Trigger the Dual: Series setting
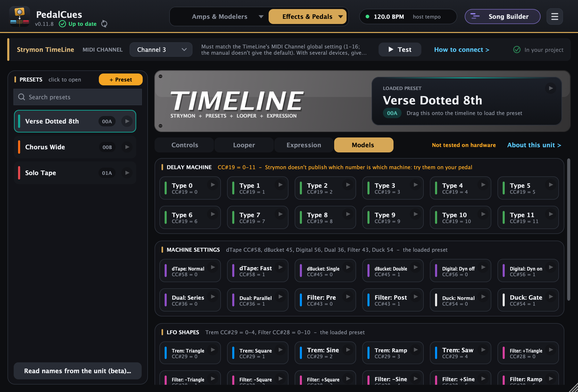Viewport: 578px width, 392px height. [190, 300]
